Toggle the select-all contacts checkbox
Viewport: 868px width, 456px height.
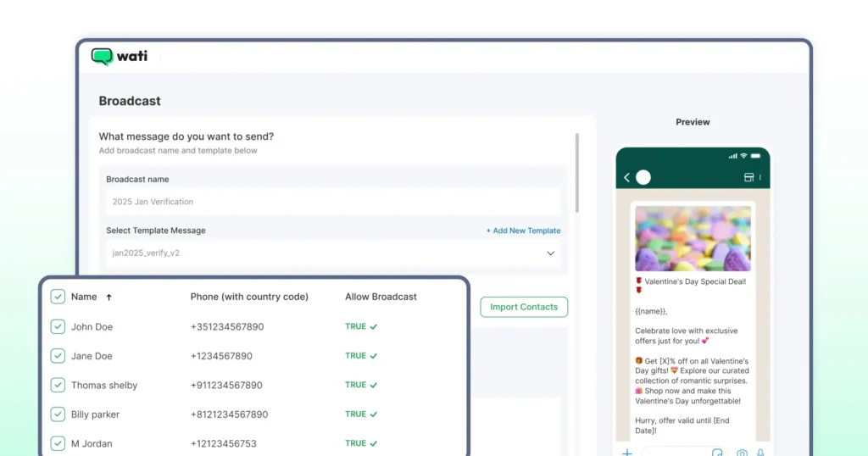[x=58, y=297]
